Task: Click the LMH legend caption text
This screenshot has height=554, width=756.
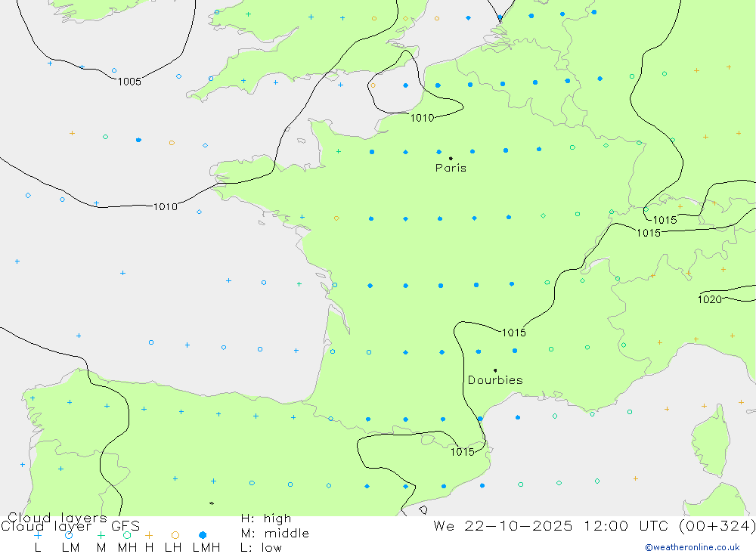Action: 206,548
